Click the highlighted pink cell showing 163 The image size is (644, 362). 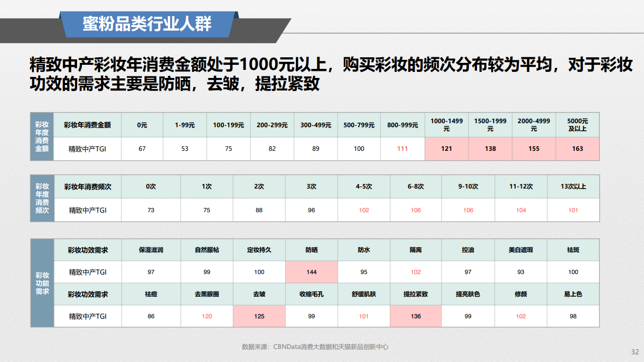click(x=577, y=149)
